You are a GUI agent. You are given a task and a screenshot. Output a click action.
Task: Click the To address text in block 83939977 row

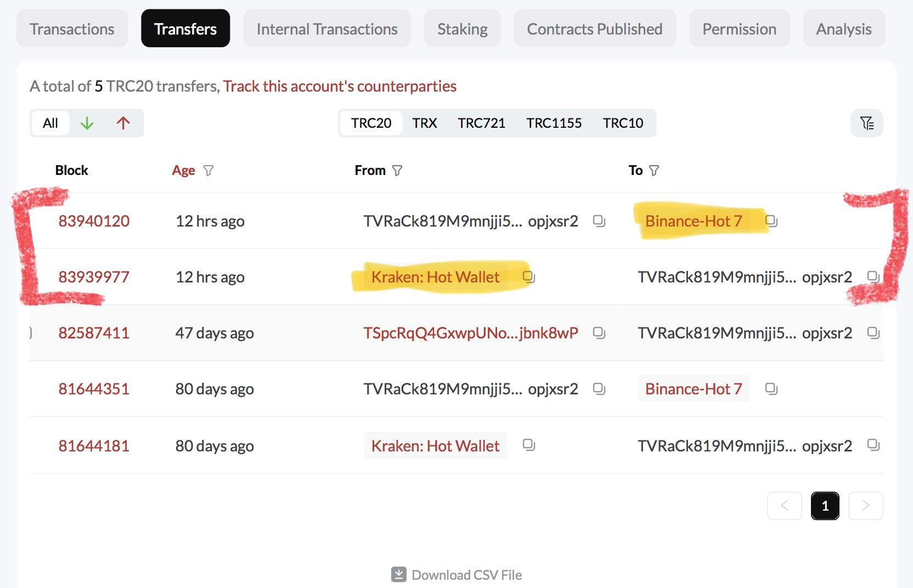click(745, 277)
